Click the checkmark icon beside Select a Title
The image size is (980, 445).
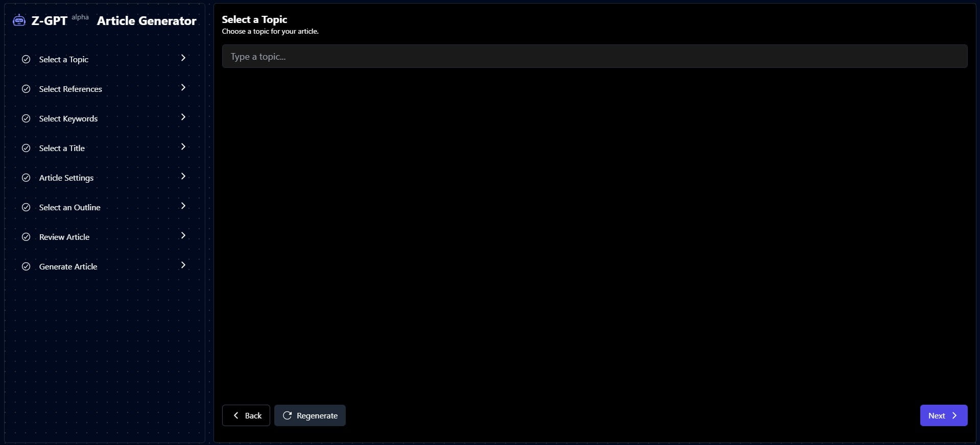pyautogui.click(x=26, y=148)
